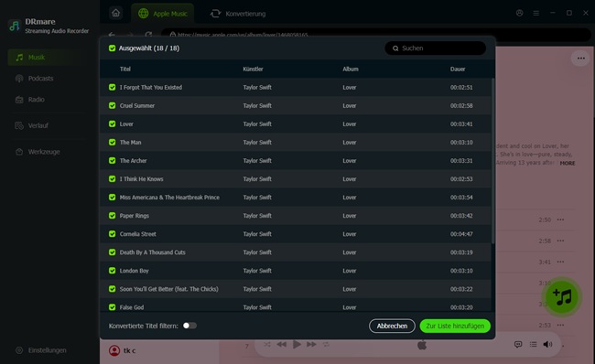Click the repeat icon in the player
The width and height of the screenshot is (595, 364).
point(326,344)
